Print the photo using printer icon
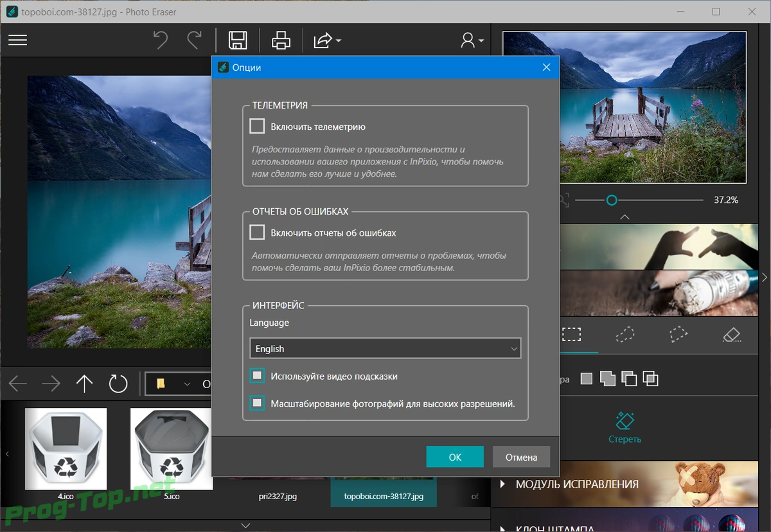Screen dimensions: 771x532 pyautogui.click(x=281, y=40)
